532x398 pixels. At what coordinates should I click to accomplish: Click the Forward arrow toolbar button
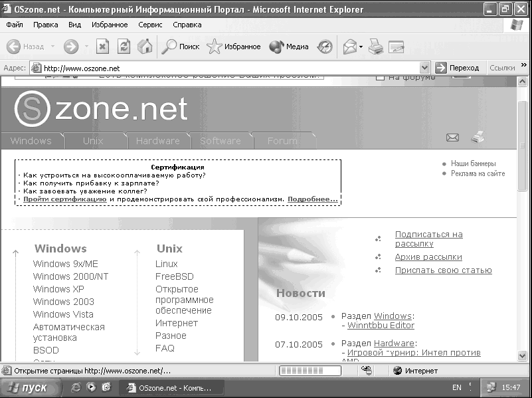point(71,47)
